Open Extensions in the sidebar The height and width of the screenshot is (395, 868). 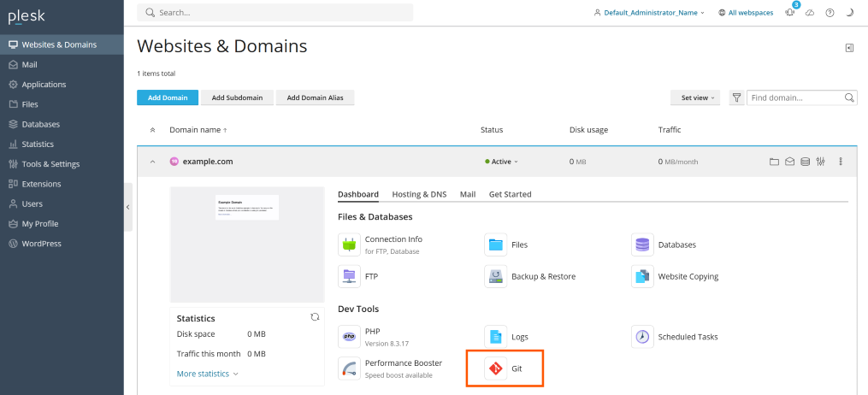pyautogui.click(x=41, y=184)
